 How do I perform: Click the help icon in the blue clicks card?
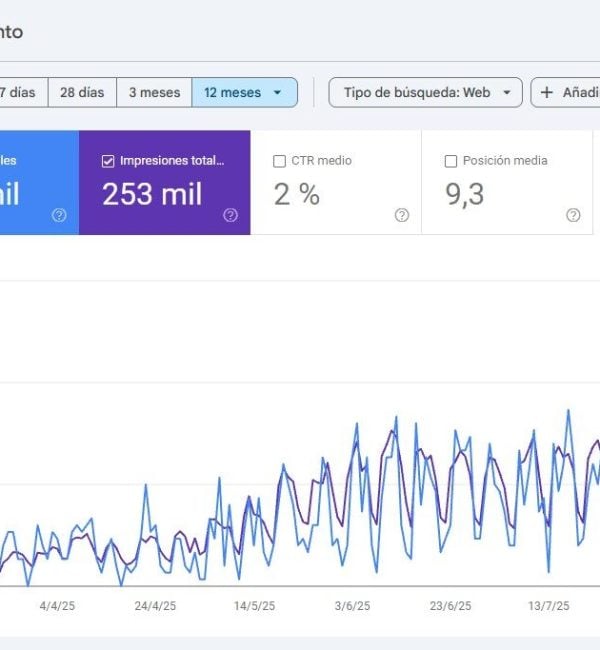pos(59,215)
